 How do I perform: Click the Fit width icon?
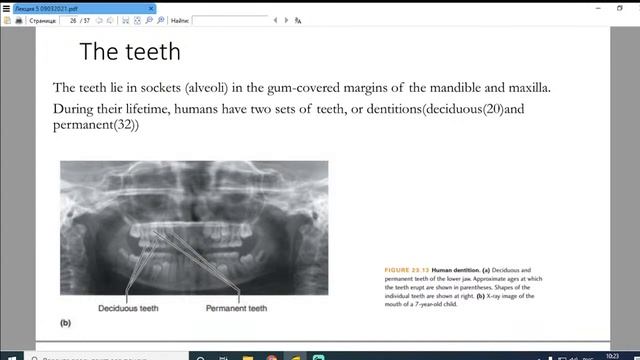126,20
